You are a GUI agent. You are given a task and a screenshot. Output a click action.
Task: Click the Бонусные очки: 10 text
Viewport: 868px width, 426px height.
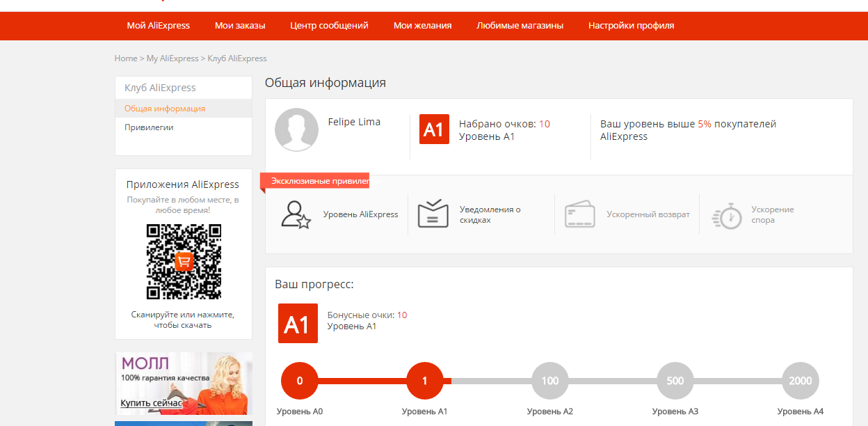pyautogui.click(x=367, y=315)
